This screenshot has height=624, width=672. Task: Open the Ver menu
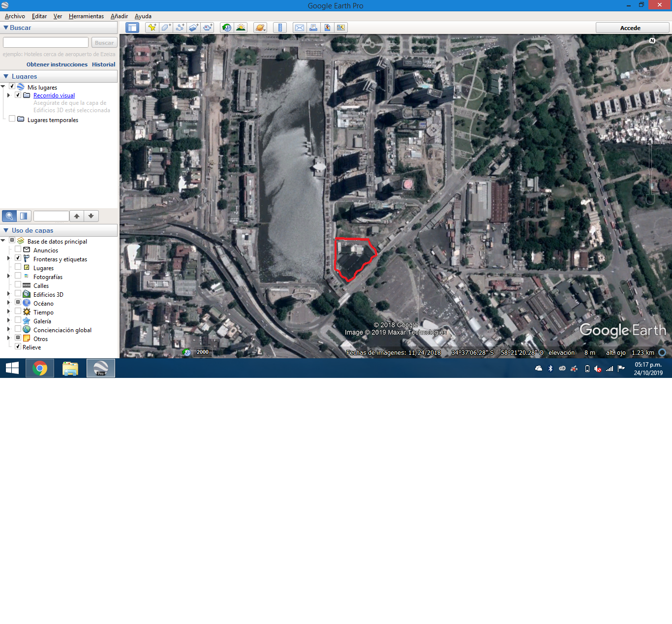[x=58, y=16]
